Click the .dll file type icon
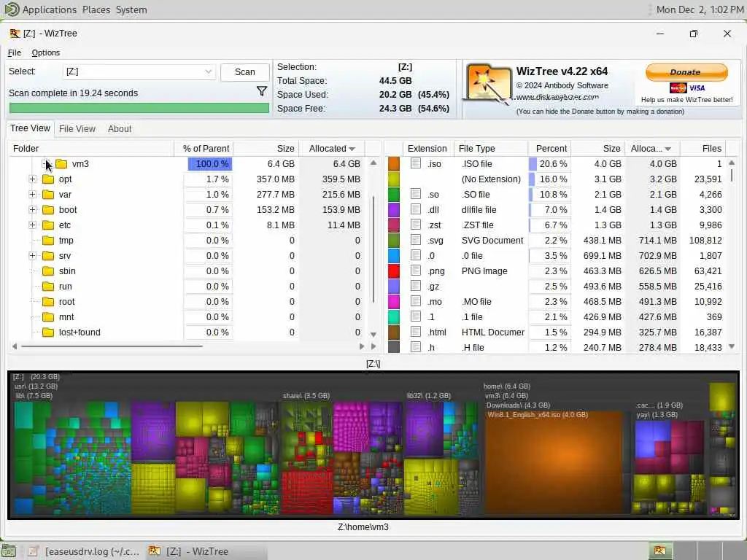Screen dimensions: 747x560 (416, 209)
